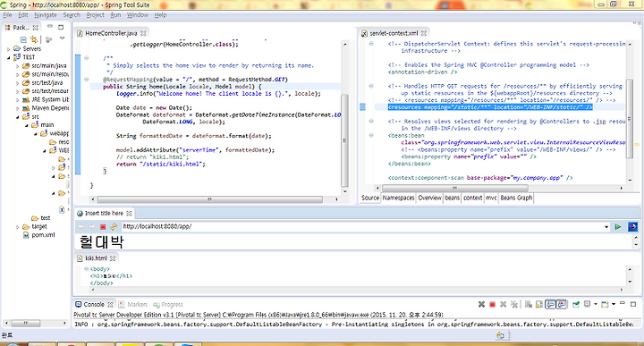Open Window menu
The height and width of the screenshot is (346, 644).
tap(137, 15)
